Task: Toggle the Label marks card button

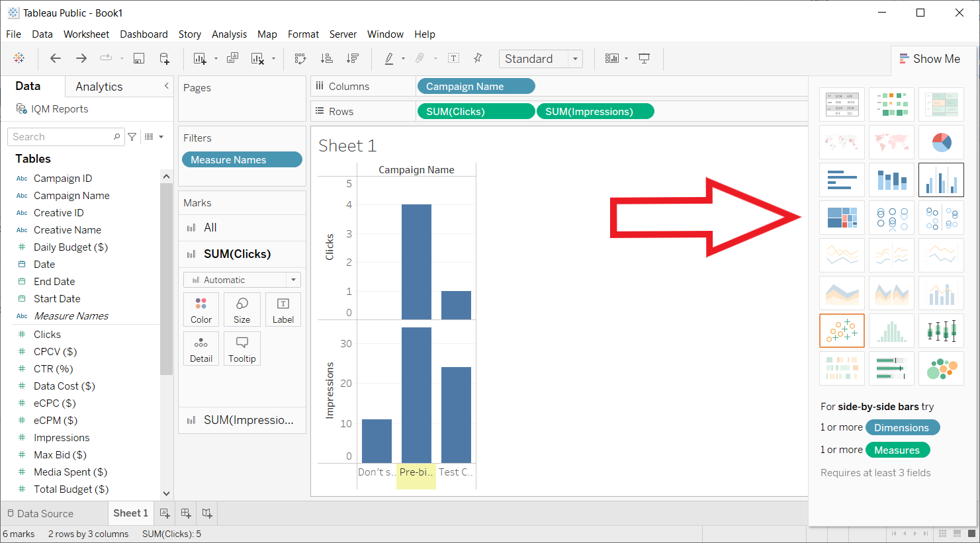Action: click(283, 310)
